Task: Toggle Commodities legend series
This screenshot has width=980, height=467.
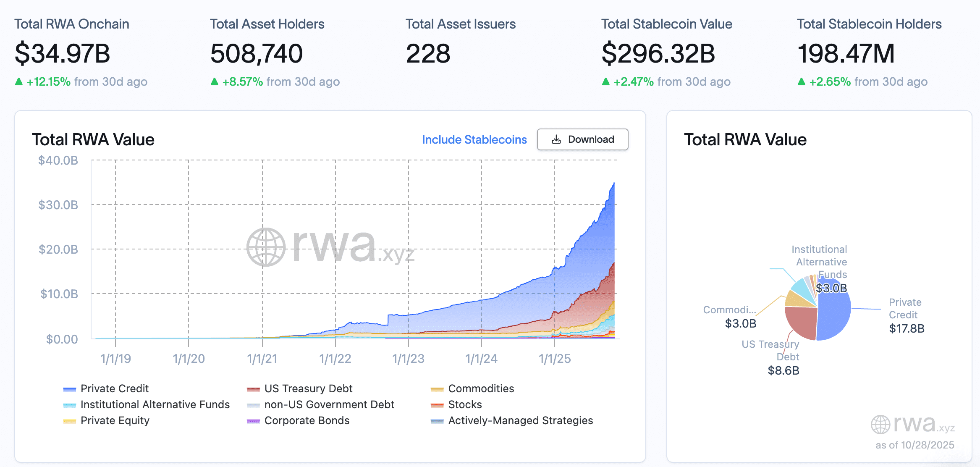Action: [x=481, y=388]
